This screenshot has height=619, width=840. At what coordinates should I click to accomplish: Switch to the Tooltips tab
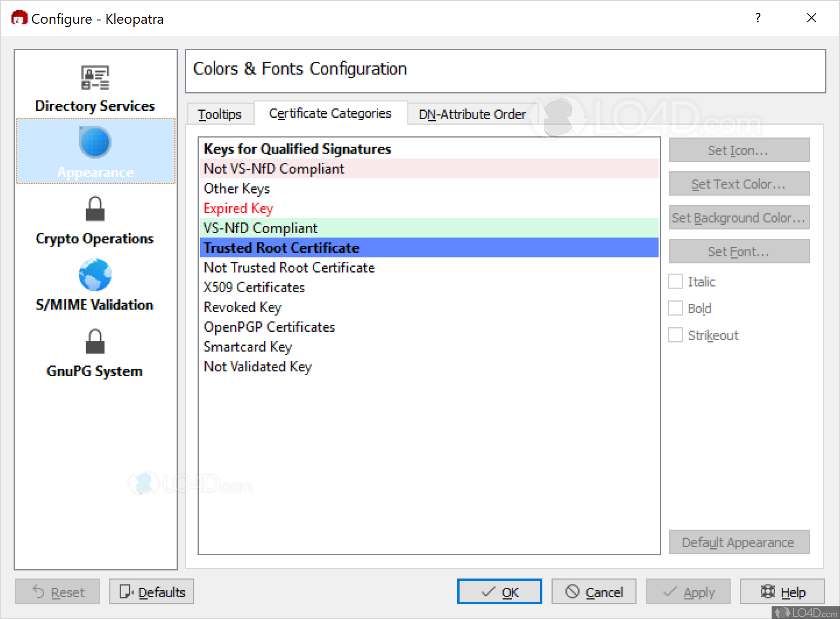[219, 114]
